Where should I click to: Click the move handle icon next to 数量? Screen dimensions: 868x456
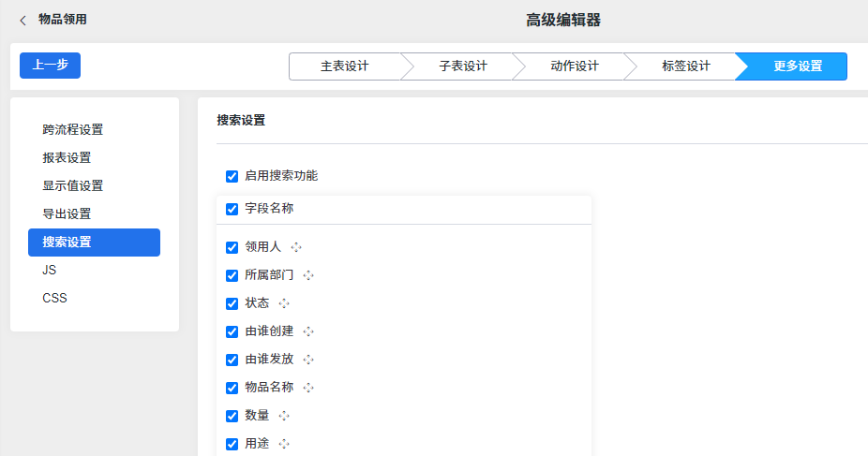284,416
